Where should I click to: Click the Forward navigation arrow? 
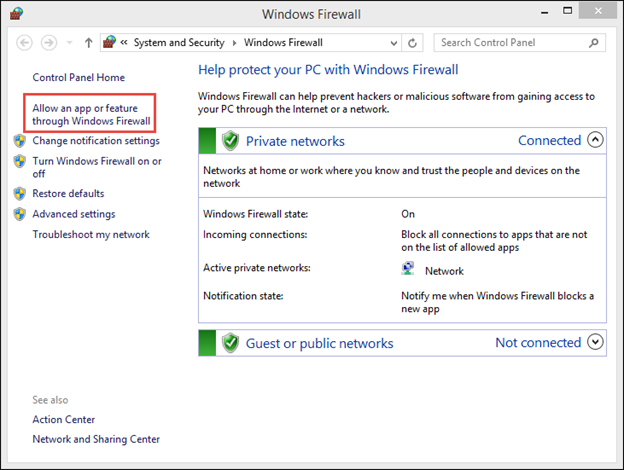49,43
